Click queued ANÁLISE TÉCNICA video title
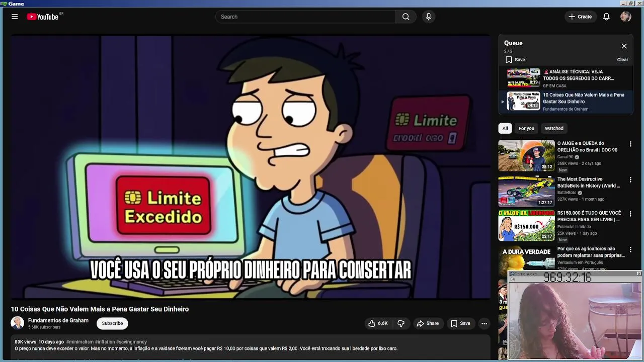The image size is (644, 362). (579, 75)
